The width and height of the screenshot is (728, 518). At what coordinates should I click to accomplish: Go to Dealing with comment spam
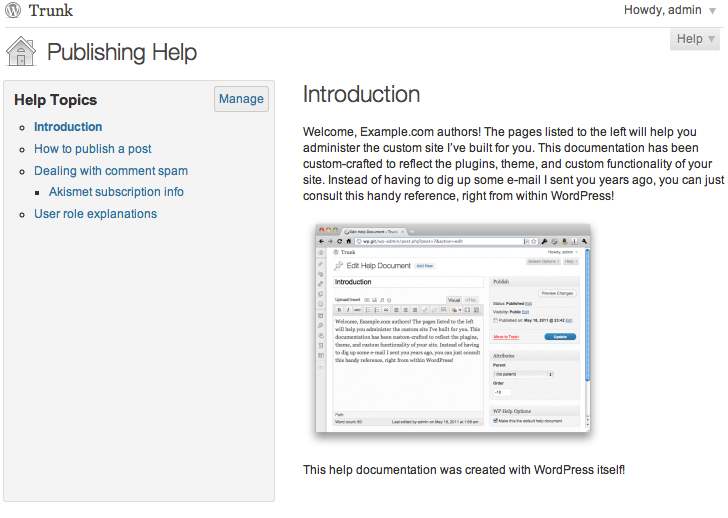click(x=111, y=171)
